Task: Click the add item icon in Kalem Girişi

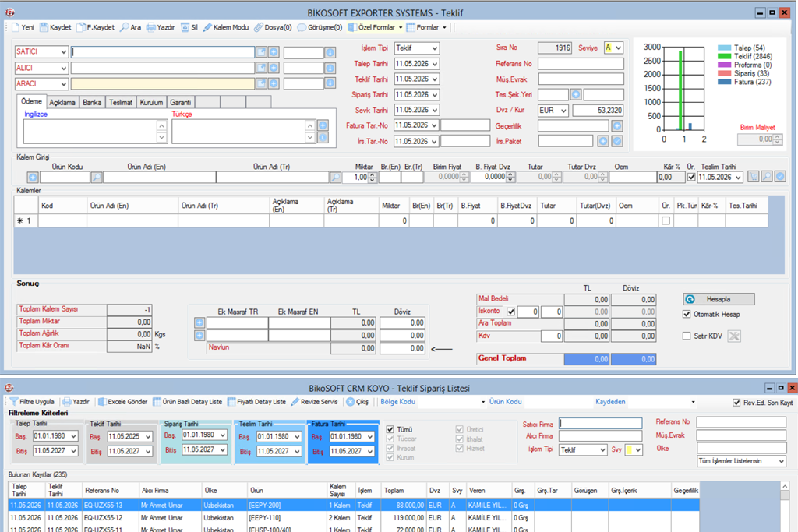Action: [x=33, y=177]
